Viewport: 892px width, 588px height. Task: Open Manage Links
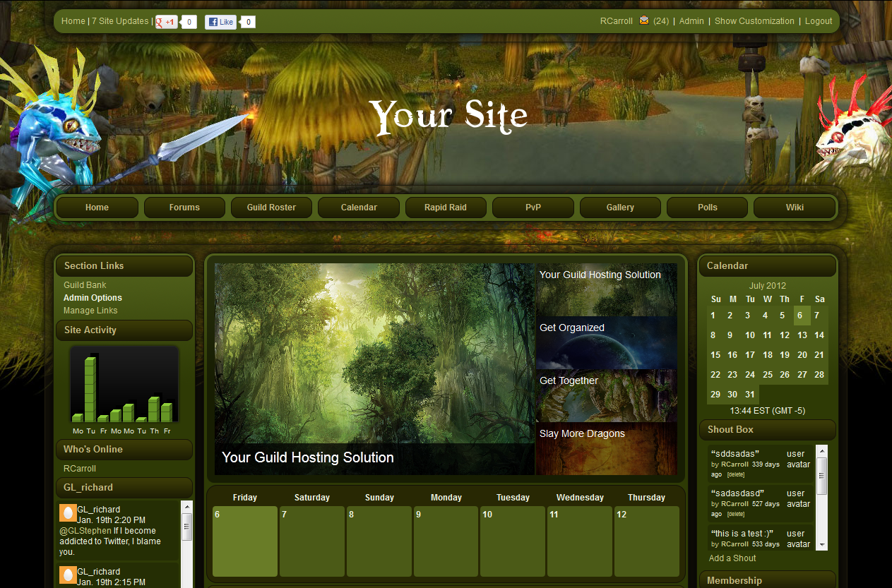click(x=90, y=311)
